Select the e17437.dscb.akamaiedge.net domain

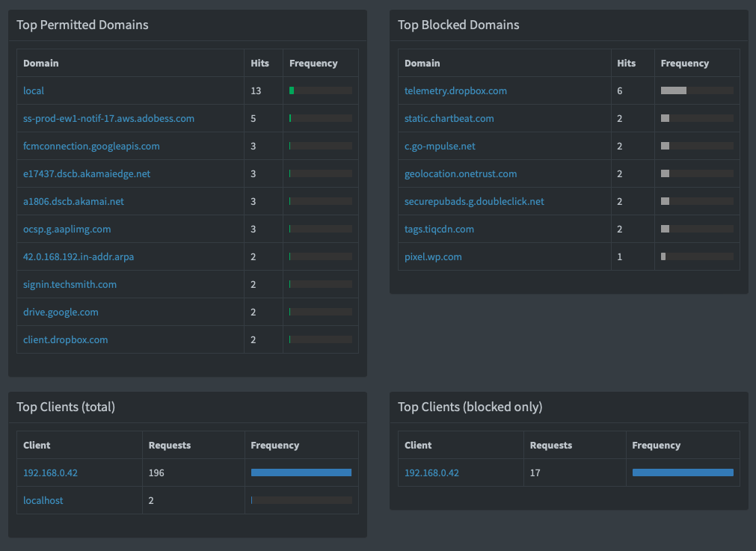[87, 173]
